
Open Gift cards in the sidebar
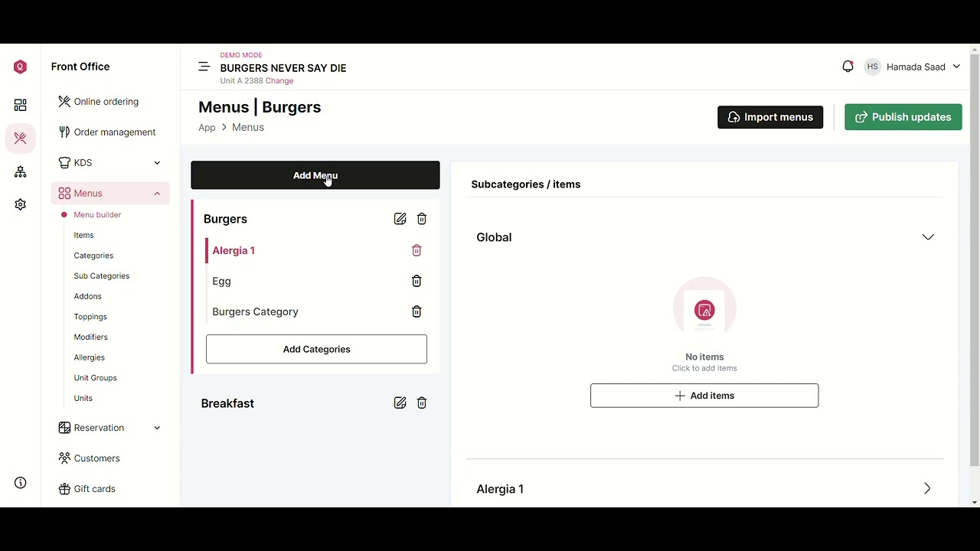point(94,489)
